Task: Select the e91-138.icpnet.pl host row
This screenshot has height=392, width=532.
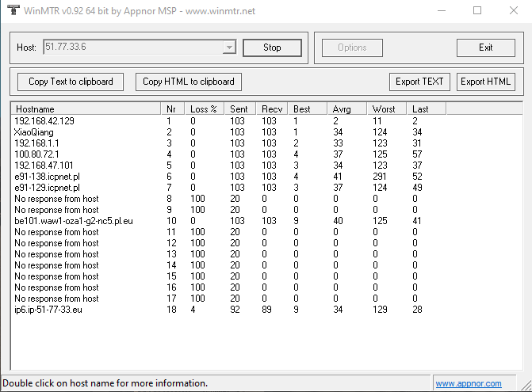Action: [48, 177]
